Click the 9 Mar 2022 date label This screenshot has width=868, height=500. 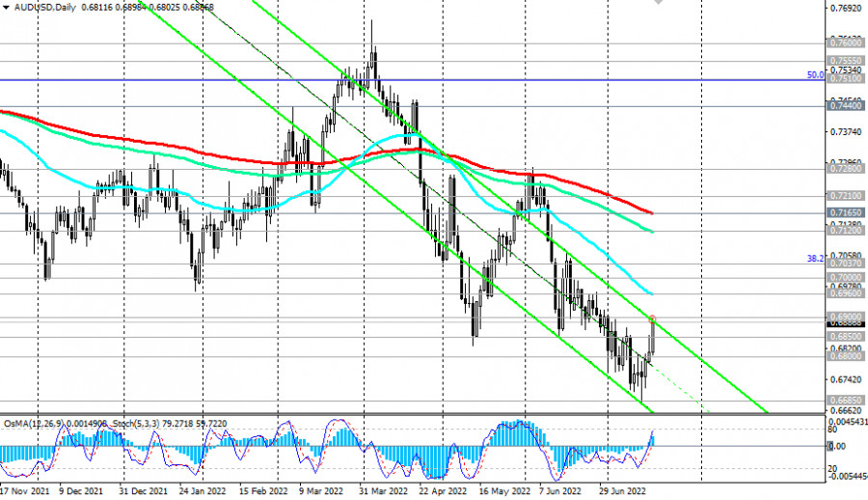320,491
